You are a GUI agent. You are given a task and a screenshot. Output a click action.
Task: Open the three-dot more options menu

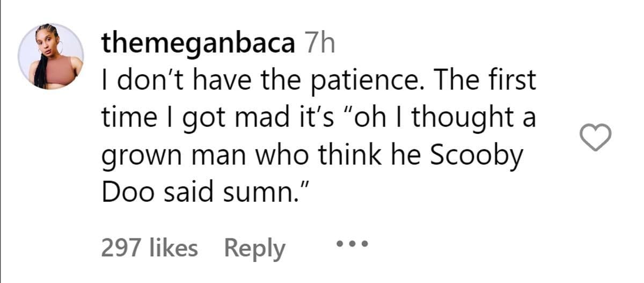[352, 245]
